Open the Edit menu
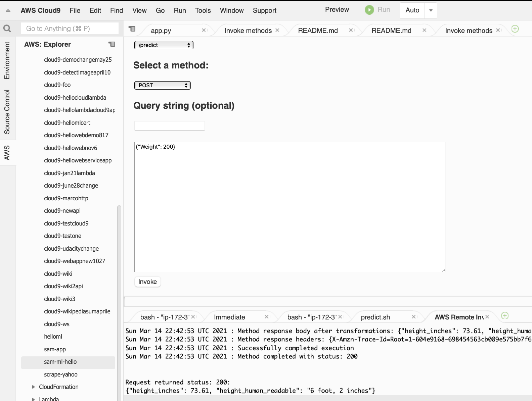The height and width of the screenshot is (401, 532). coord(95,10)
